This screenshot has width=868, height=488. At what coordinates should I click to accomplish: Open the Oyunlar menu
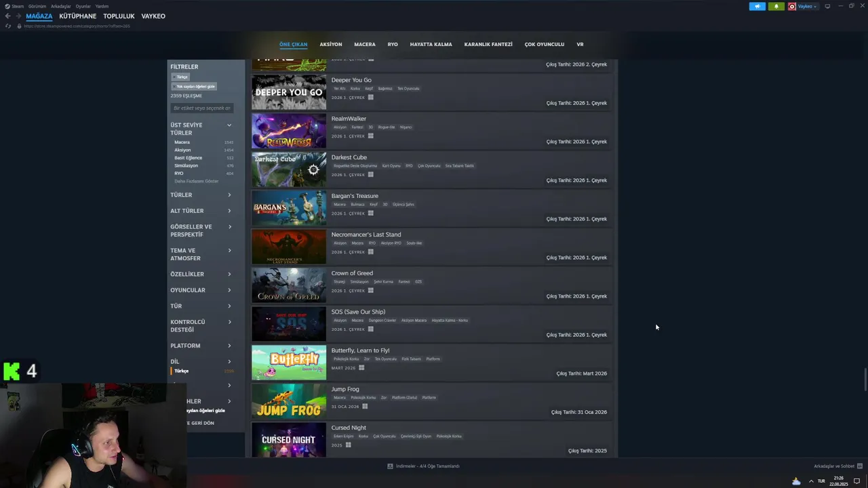pyautogui.click(x=83, y=6)
